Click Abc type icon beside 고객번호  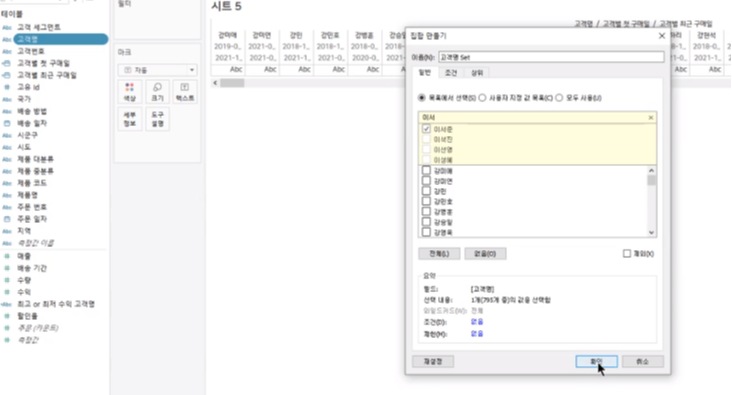(x=7, y=51)
